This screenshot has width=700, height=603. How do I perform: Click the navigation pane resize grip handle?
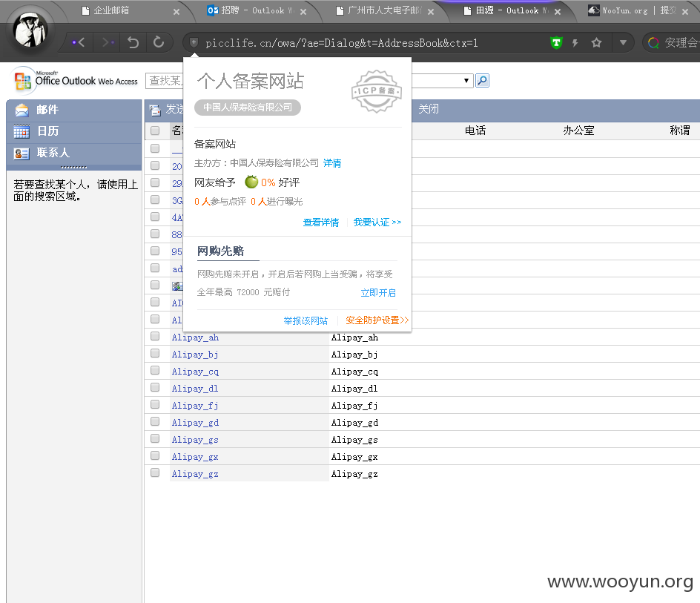73,167
